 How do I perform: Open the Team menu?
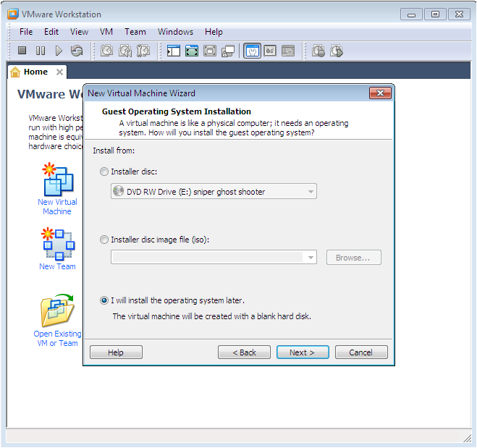point(135,32)
